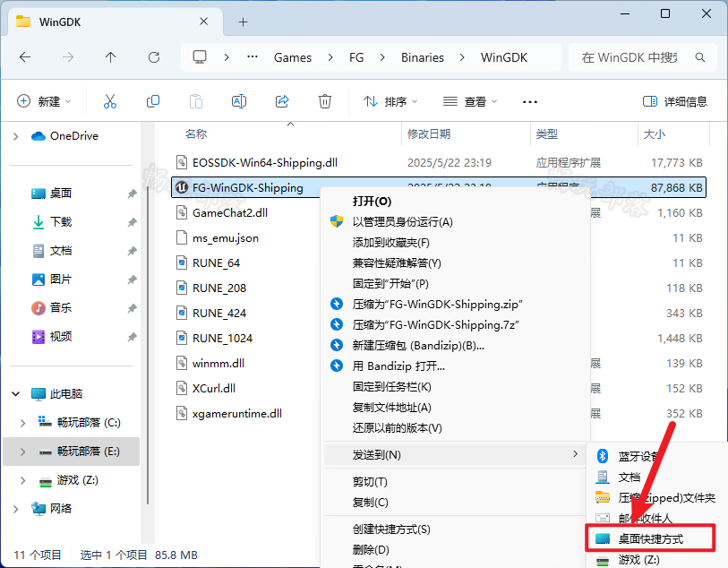The image size is (728, 568).
Task: Click the breadcrumb ellipsis to show hidden path
Action: (253, 57)
